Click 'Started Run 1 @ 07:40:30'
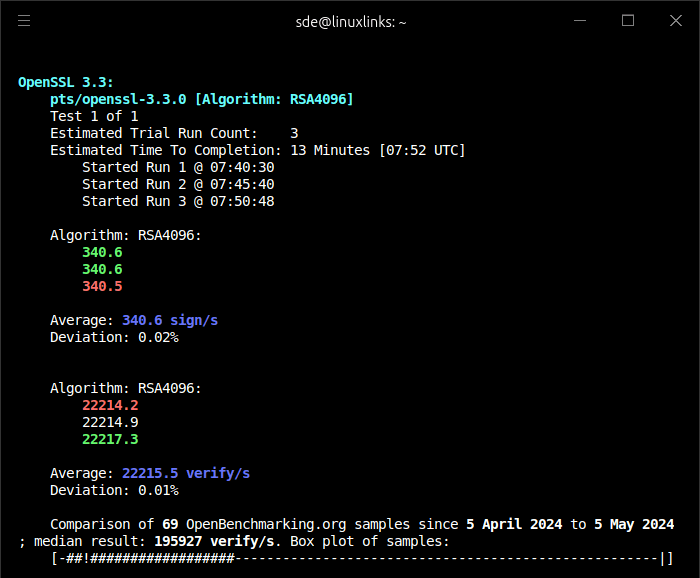This screenshot has height=578, width=700. [178, 167]
